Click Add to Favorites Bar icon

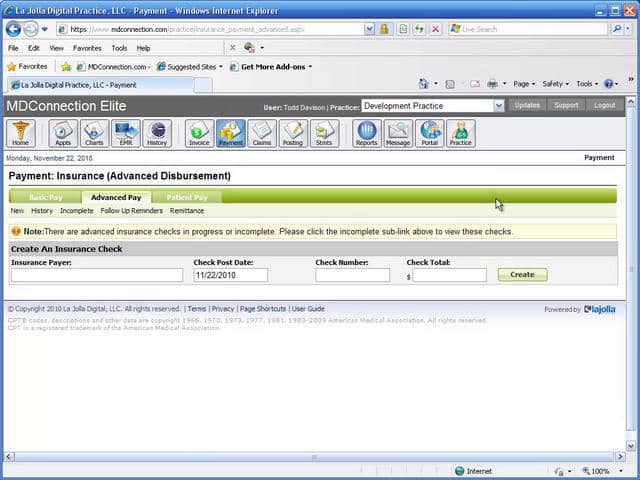point(66,67)
